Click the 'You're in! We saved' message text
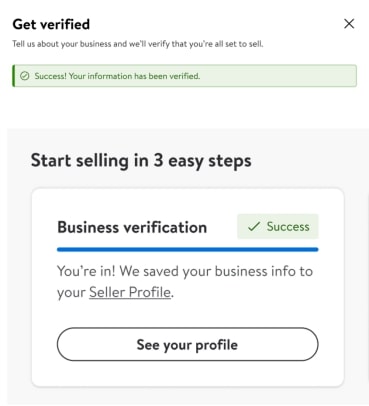The height and width of the screenshot is (406, 369). click(x=185, y=281)
